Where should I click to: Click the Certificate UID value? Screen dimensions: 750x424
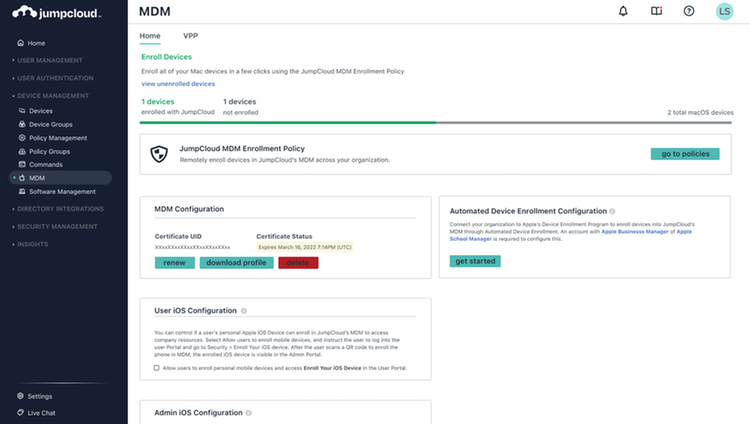click(192, 247)
